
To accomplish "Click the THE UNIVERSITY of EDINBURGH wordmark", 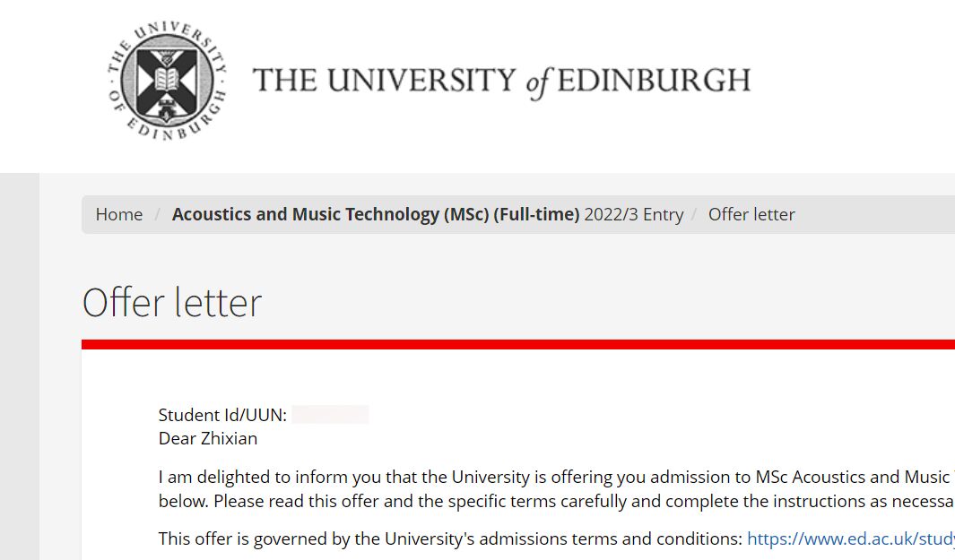I will pos(502,82).
